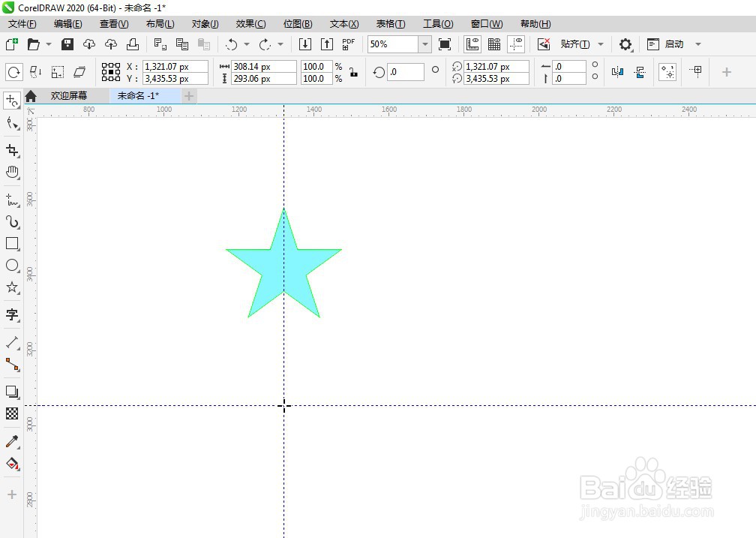Select the Connector tool
This screenshot has width=756, height=538.
pyautogui.click(x=13, y=365)
